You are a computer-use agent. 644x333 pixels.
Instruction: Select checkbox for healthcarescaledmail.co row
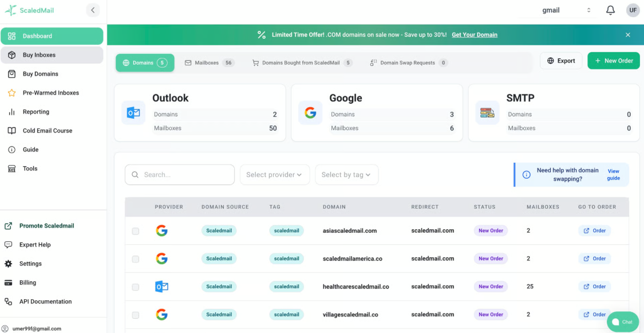click(x=136, y=287)
